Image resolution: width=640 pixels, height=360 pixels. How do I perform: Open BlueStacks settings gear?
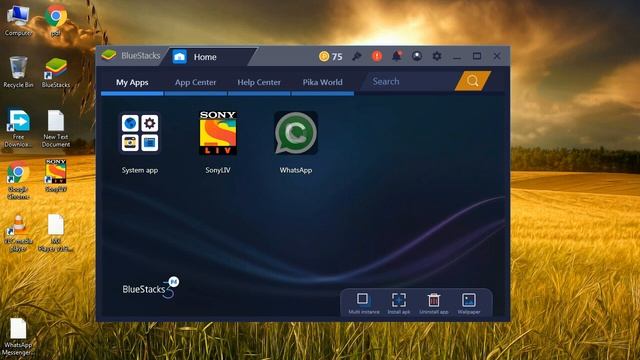pyautogui.click(x=437, y=56)
